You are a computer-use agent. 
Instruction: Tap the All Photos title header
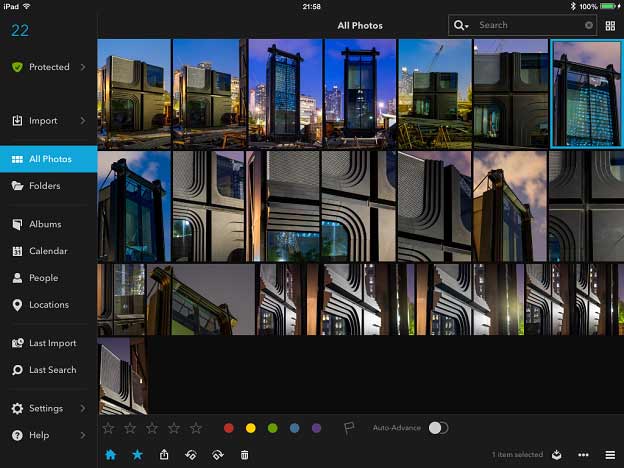[360, 26]
